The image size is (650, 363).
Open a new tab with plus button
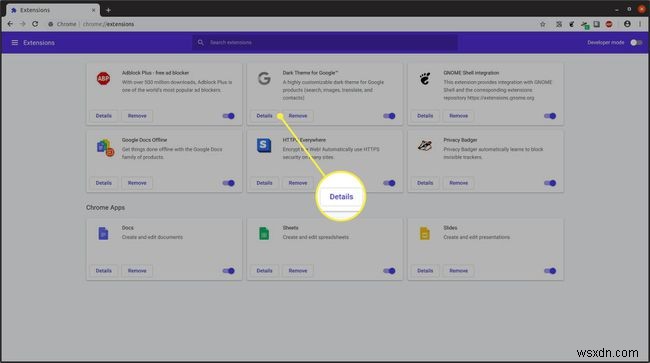tap(108, 10)
